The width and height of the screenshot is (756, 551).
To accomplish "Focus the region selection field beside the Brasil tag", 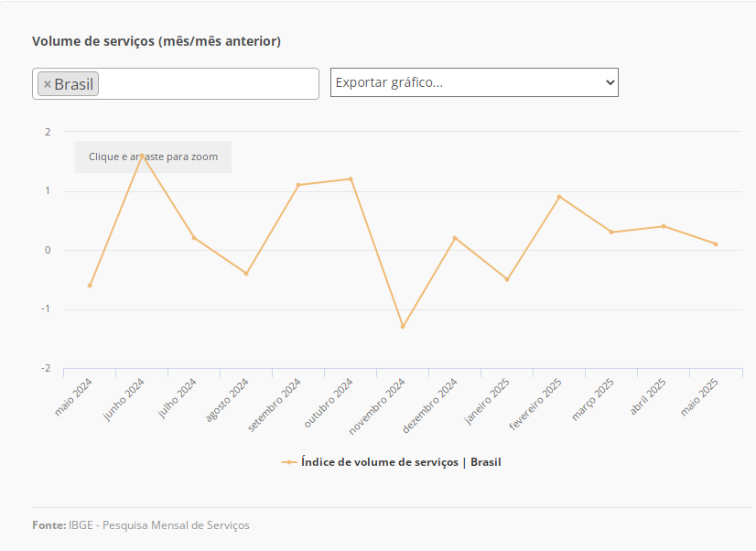I will (207, 84).
